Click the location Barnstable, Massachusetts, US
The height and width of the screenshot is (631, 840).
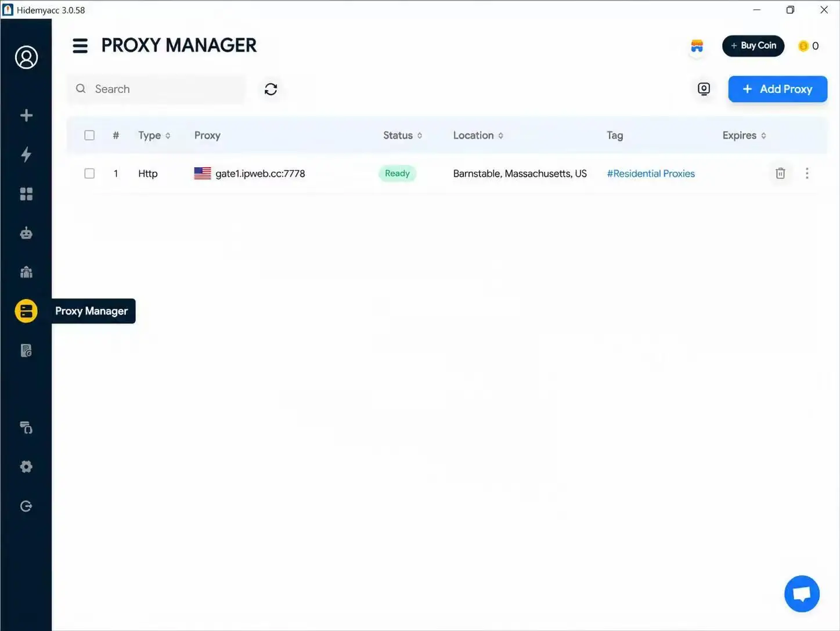520,174
